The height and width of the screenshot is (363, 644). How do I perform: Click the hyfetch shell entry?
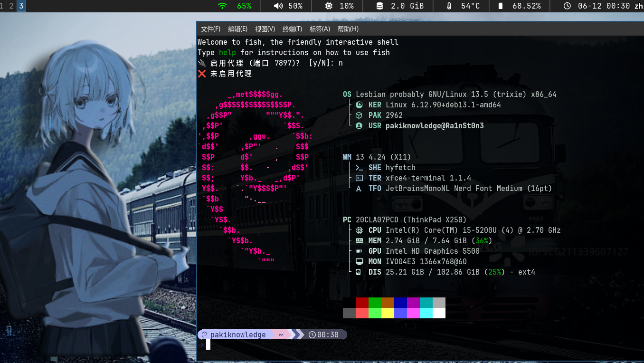tap(400, 168)
